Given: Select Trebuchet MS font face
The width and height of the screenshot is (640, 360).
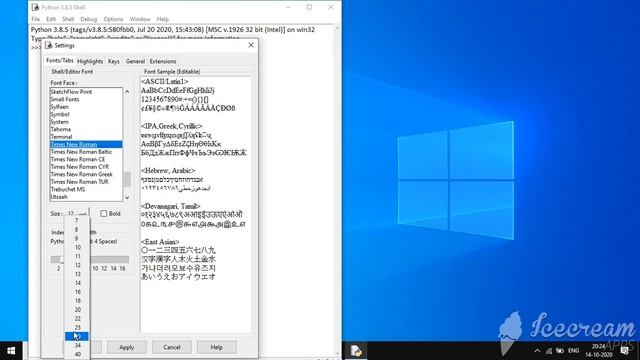Looking at the screenshot, I should [86, 189].
